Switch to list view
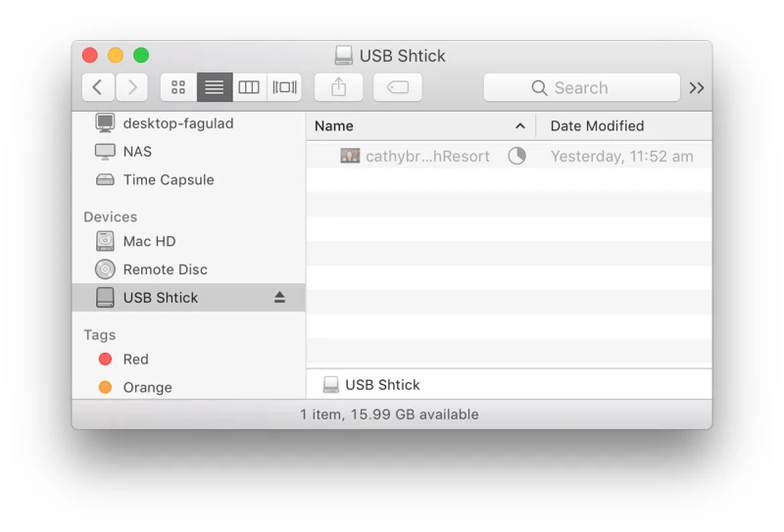 click(x=214, y=87)
